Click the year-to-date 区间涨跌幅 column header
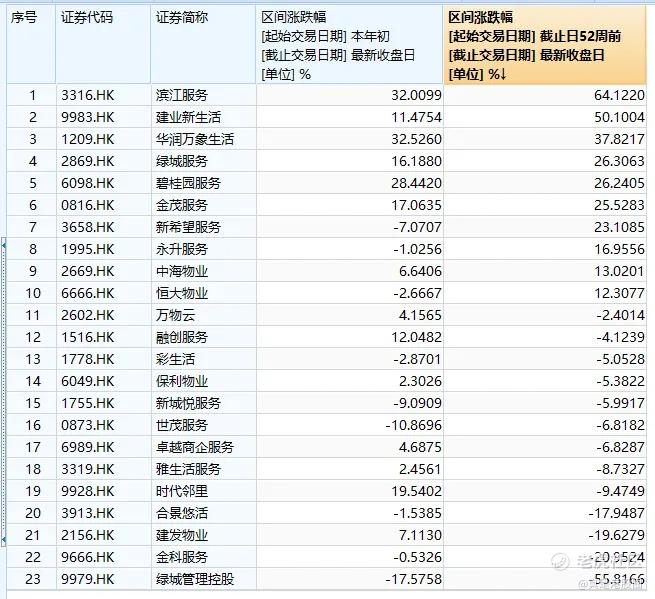This screenshot has height=599, width=655. 350,44
